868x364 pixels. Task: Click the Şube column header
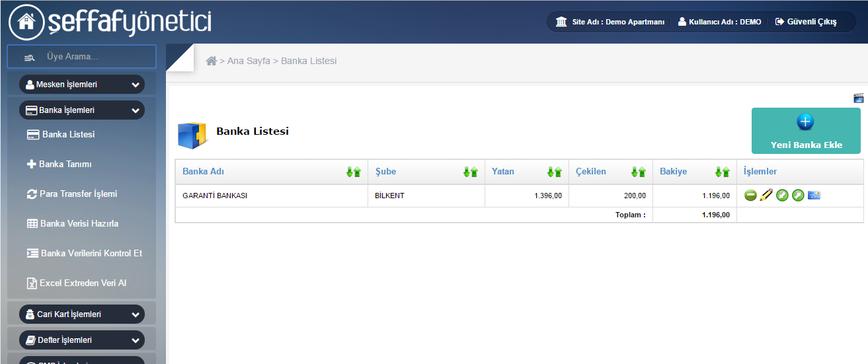coord(385,171)
